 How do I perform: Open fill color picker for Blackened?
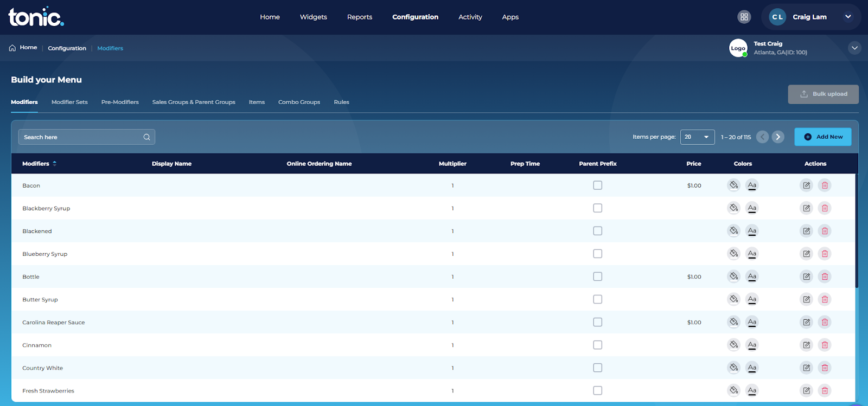[x=733, y=231]
